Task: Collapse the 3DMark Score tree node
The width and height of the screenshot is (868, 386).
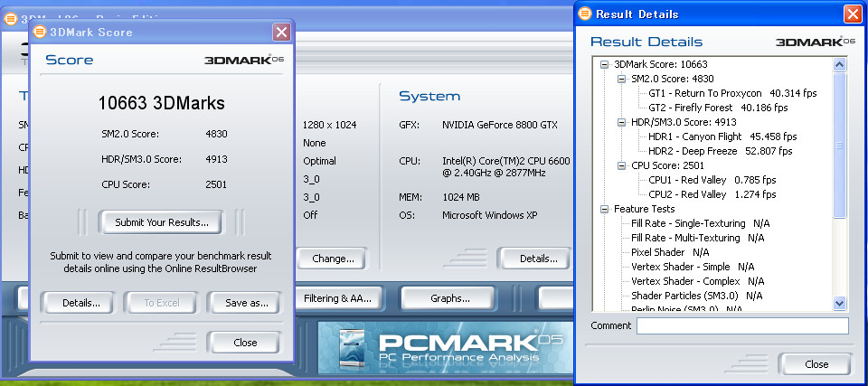Action: pyautogui.click(x=605, y=64)
